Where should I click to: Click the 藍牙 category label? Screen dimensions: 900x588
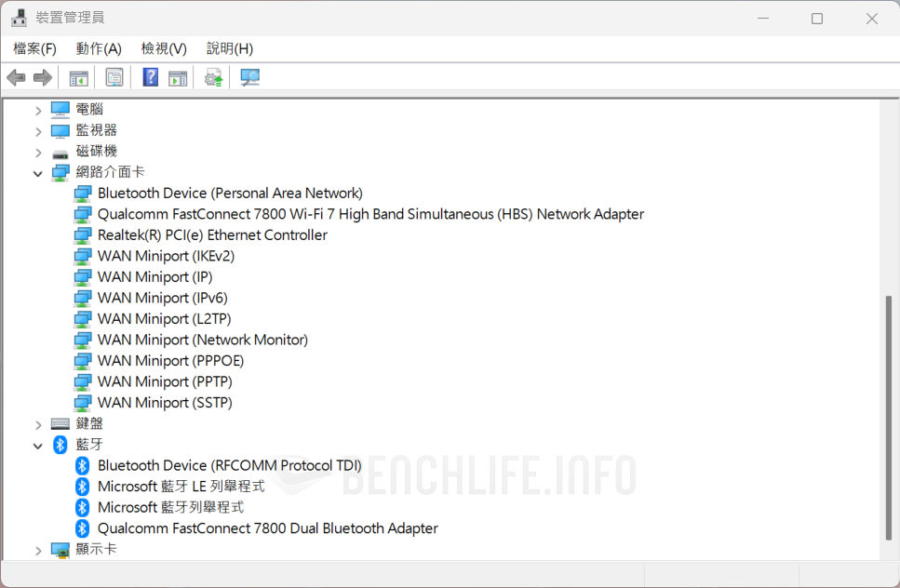click(x=89, y=445)
